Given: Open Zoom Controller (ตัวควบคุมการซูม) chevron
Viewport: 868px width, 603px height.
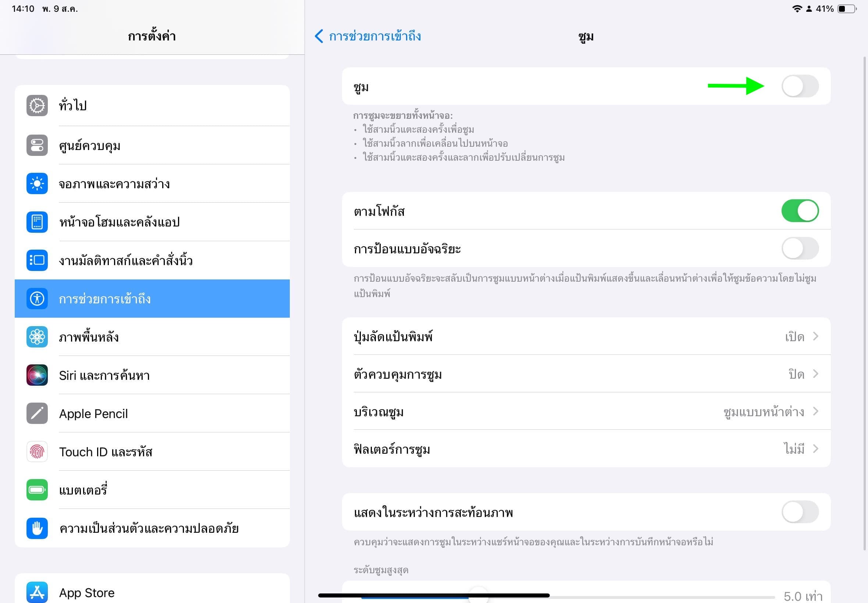Looking at the screenshot, I should tap(815, 374).
